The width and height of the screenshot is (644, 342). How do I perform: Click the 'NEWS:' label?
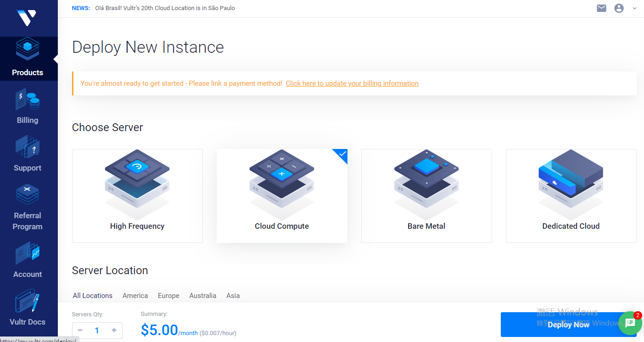(x=81, y=8)
